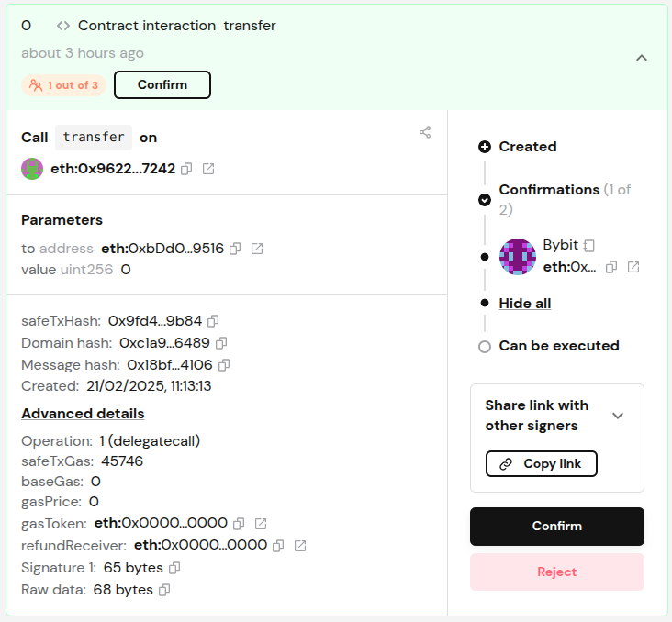Copy the Raw data bytes
672x622 pixels.
[164, 590]
